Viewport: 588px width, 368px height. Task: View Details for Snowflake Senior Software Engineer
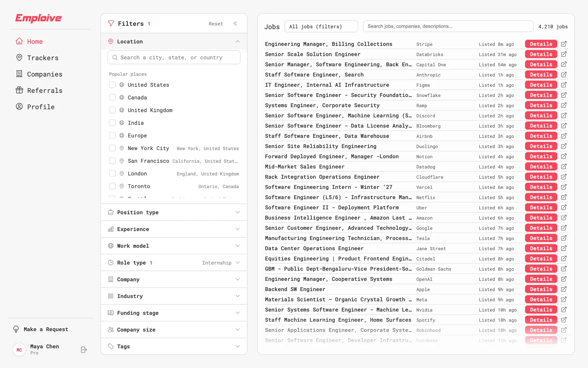click(x=541, y=95)
